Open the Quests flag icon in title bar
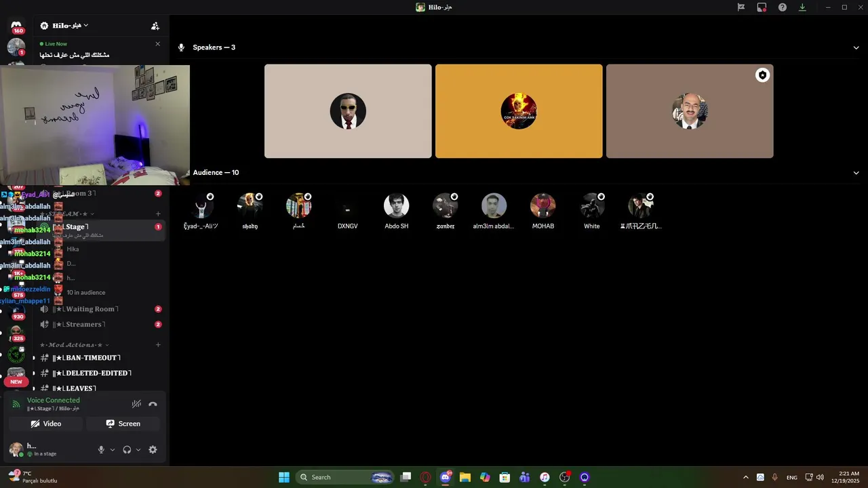Viewport: 868px width, 488px height. (741, 7)
